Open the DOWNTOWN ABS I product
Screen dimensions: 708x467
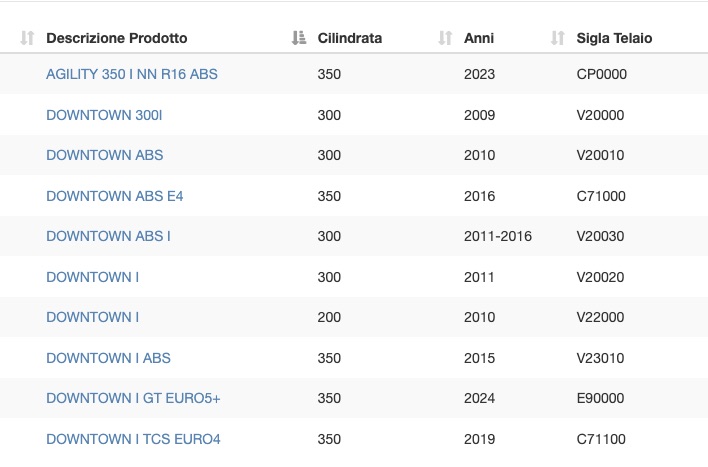108,236
